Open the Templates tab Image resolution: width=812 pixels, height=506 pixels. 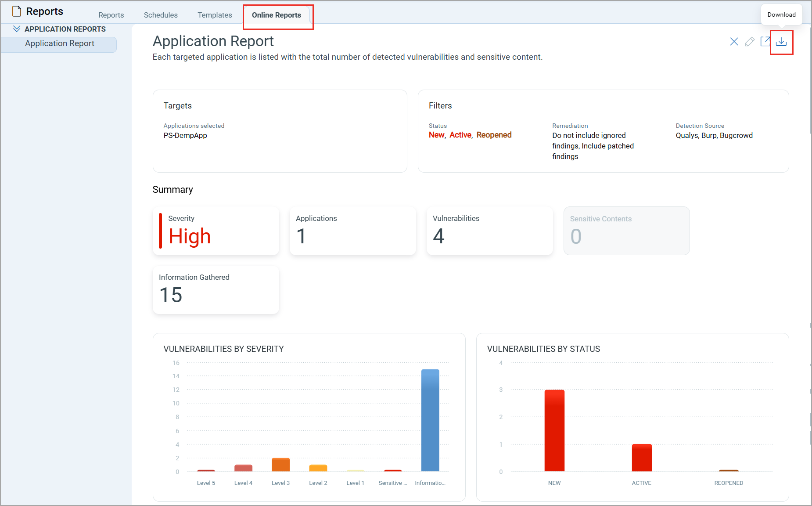click(x=215, y=15)
